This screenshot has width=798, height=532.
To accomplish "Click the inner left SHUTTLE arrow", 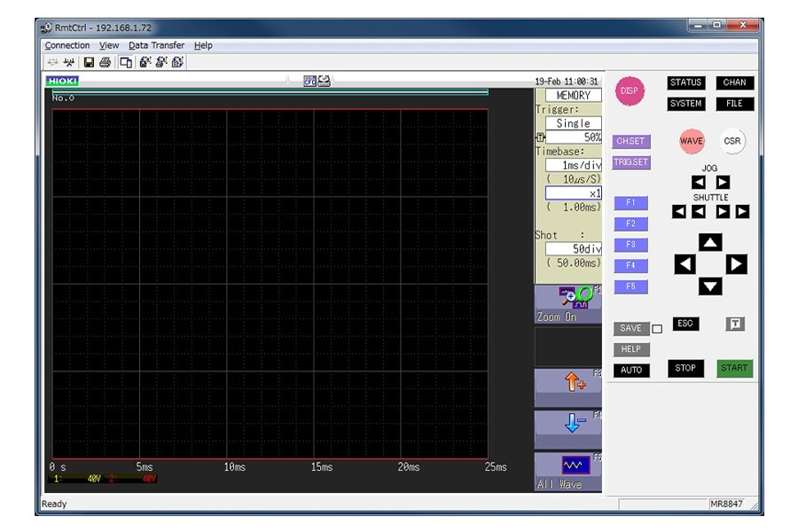I will [x=699, y=211].
